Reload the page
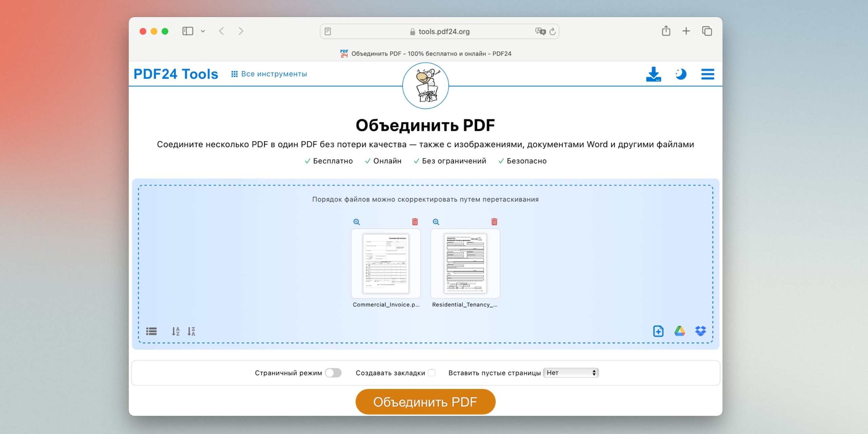The height and width of the screenshot is (434, 868). coord(552,32)
